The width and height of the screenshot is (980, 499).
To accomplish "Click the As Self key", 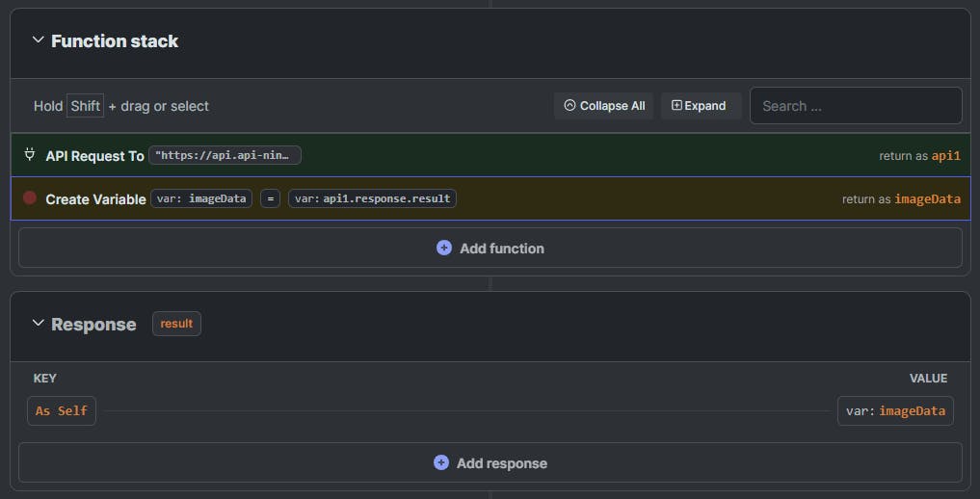I will pos(62,410).
